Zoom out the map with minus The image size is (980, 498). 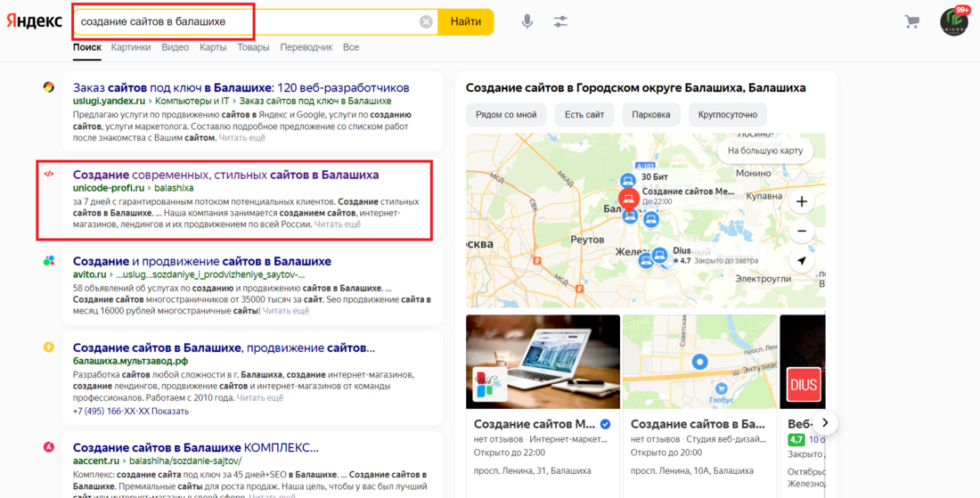click(x=801, y=232)
